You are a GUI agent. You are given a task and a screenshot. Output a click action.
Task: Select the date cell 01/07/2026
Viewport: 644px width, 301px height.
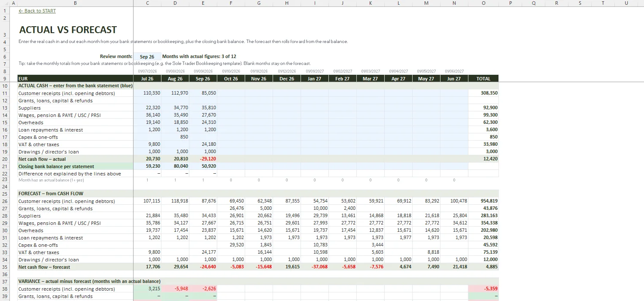[147, 71]
